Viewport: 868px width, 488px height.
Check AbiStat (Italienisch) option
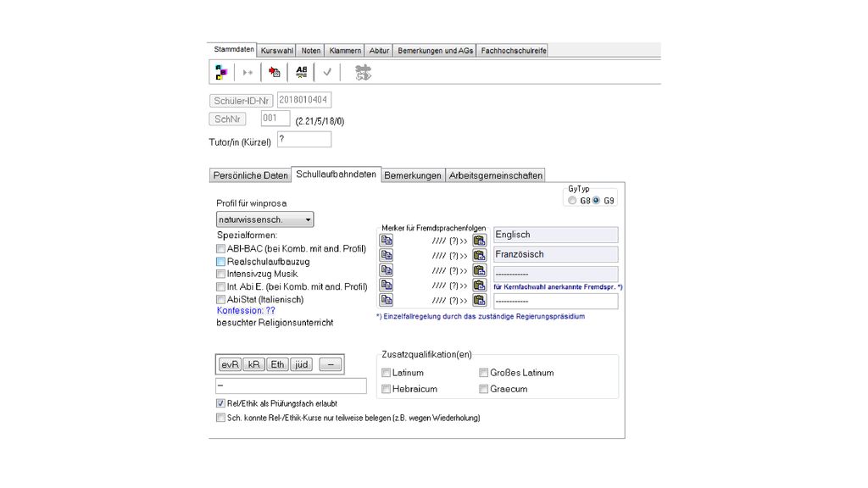pyautogui.click(x=220, y=299)
